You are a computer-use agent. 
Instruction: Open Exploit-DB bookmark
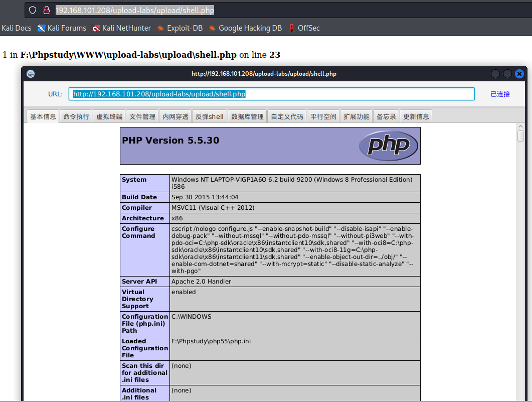click(x=180, y=28)
